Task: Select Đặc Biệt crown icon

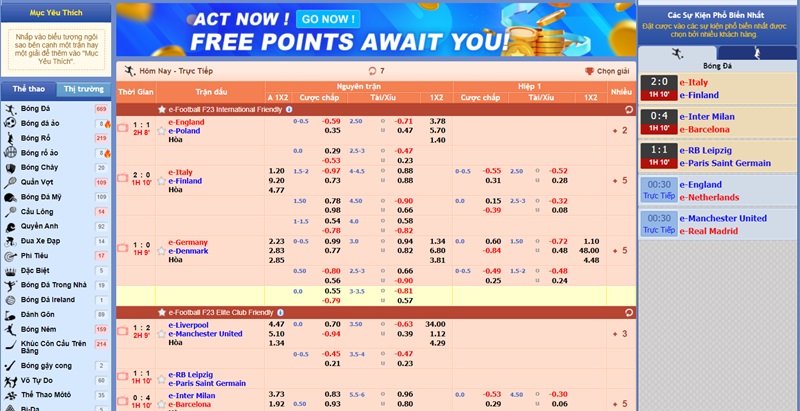Action: [x=10, y=271]
